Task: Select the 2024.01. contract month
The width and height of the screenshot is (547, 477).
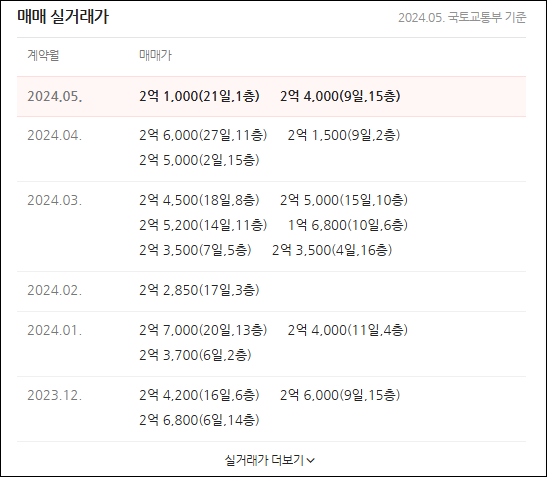Action: pyautogui.click(x=55, y=330)
